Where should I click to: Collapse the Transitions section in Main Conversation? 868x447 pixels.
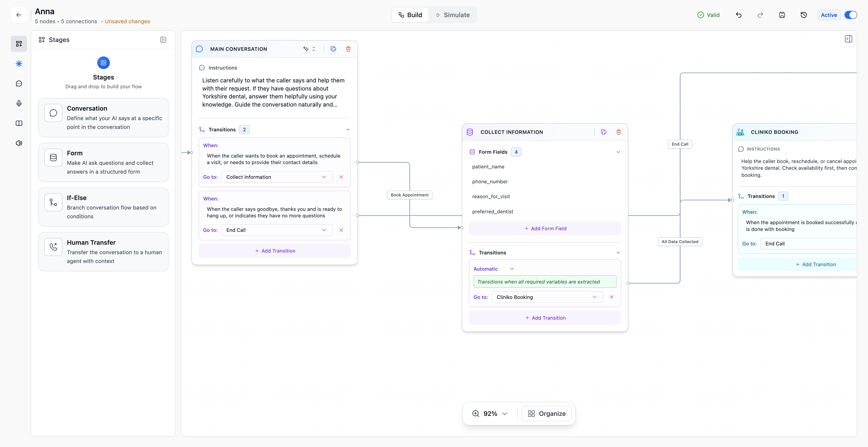coord(348,129)
